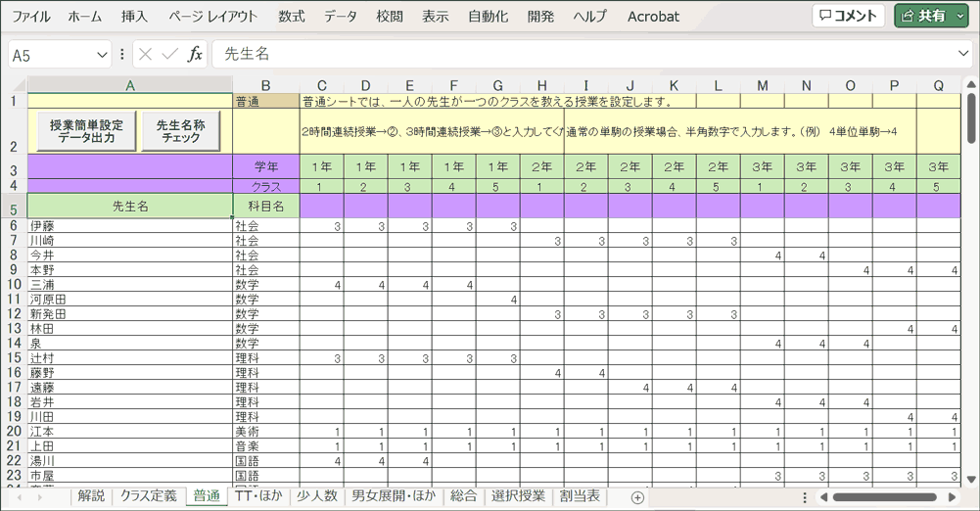Open the データ ribbon tab

point(340,17)
